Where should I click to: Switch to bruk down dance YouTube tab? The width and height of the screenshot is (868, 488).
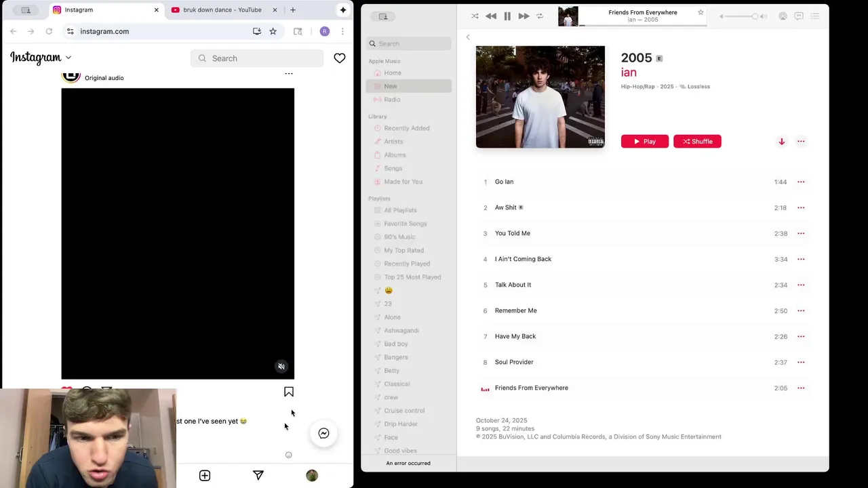coord(224,9)
